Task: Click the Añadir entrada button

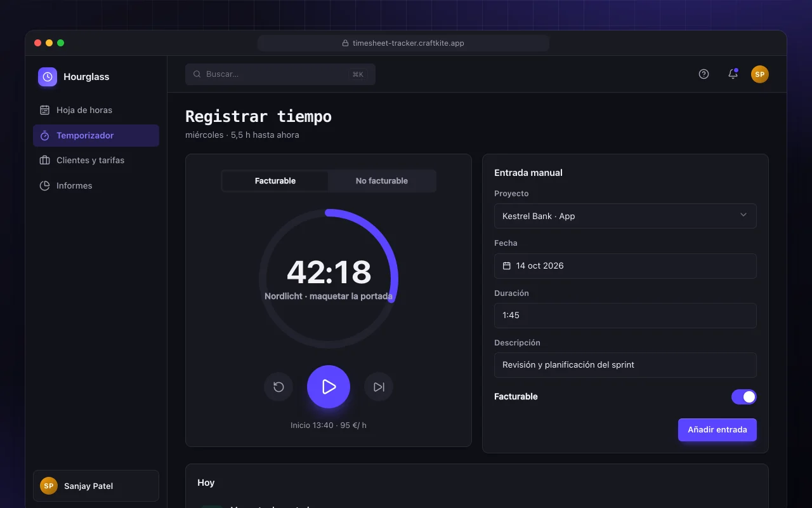Action: (x=717, y=430)
